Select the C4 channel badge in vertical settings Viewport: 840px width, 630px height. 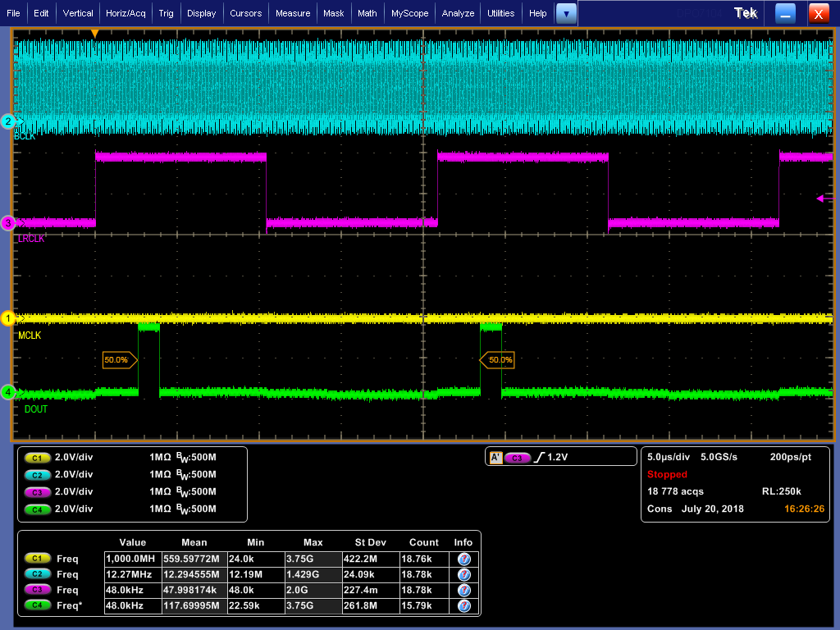click(36, 510)
